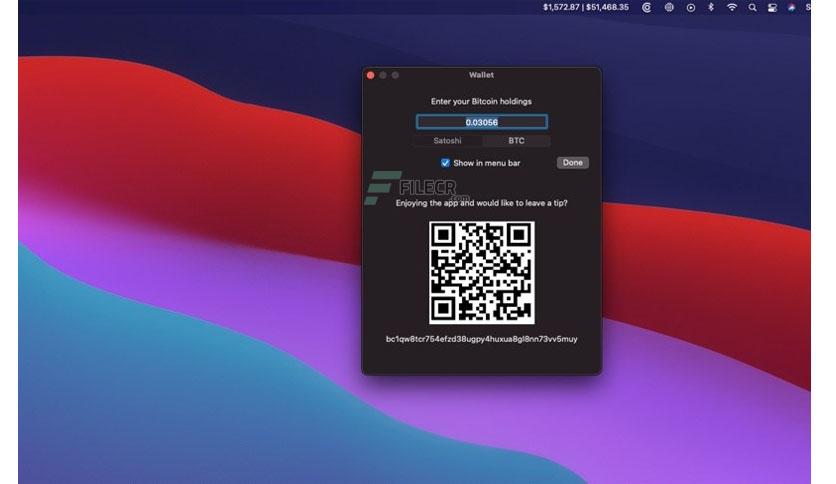Open Control Center from menu bar
The height and width of the screenshot is (484, 836).
[x=772, y=7]
